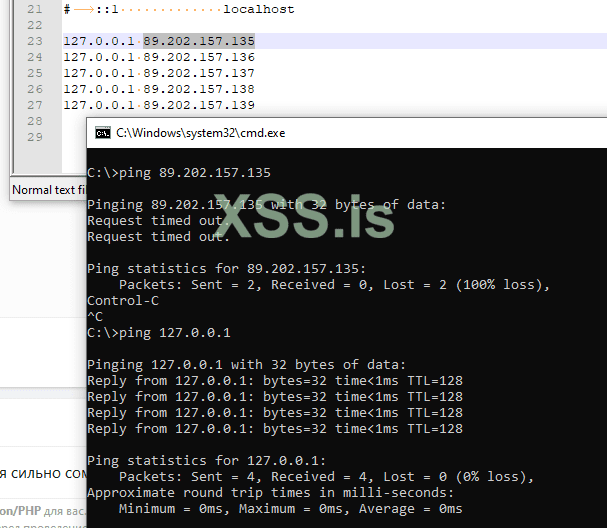Image resolution: width=607 pixels, height=528 pixels.
Task: Click the Minimum Maximum Average times line
Action: point(290,509)
